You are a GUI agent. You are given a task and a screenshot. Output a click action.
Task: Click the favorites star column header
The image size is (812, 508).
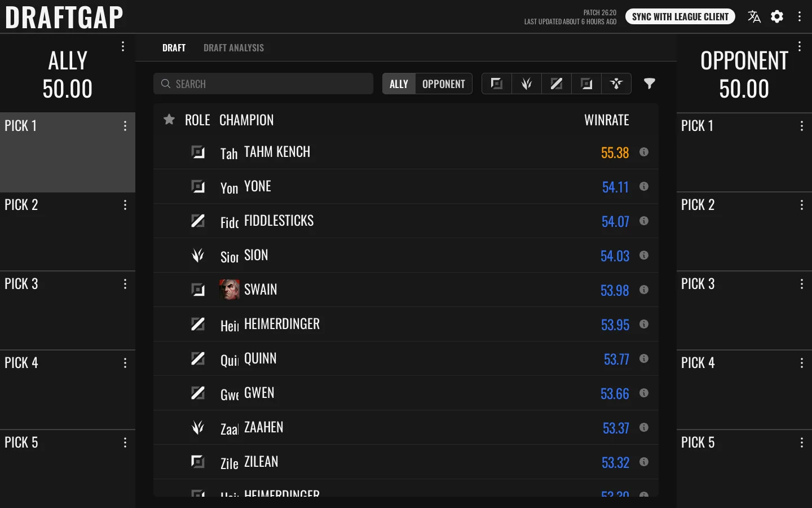[169, 119]
